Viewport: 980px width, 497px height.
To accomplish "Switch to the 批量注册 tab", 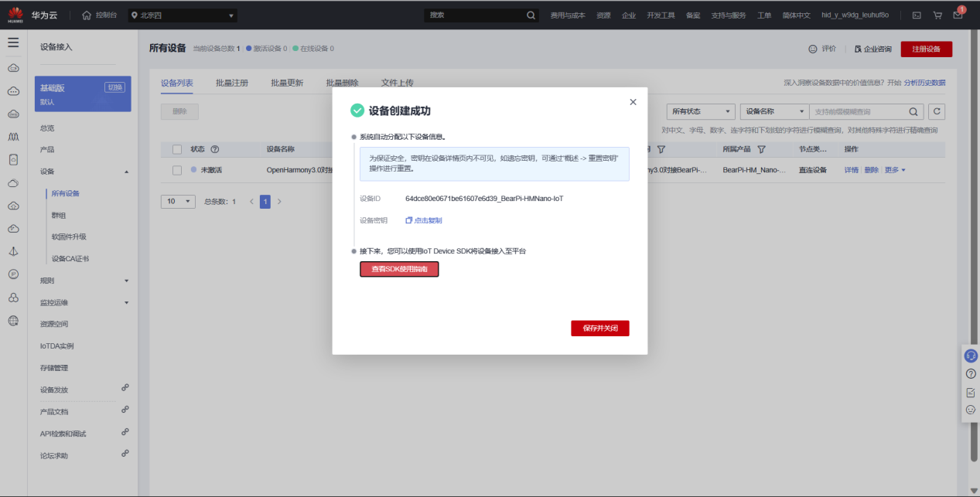I will point(232,83).
